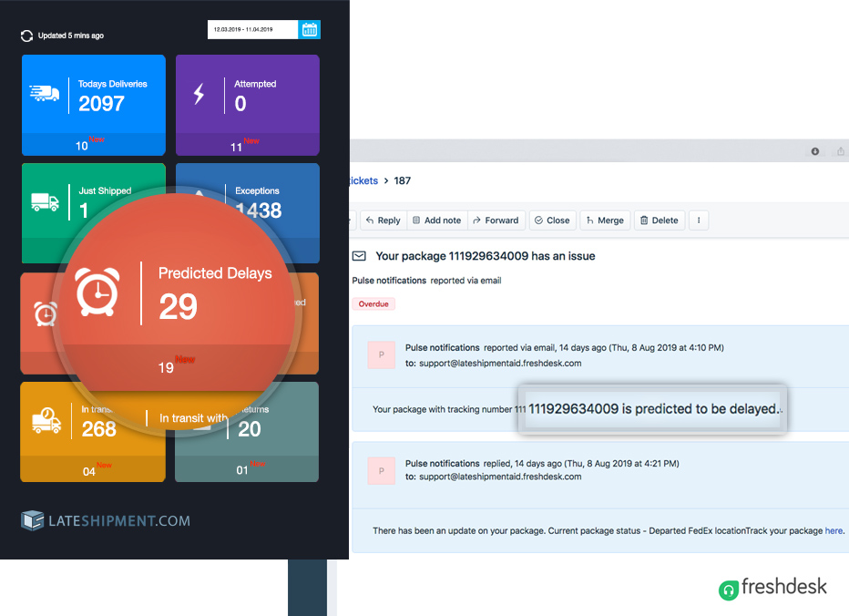
Task: Click the Overdue status tag
Action: tap(373, 304)
